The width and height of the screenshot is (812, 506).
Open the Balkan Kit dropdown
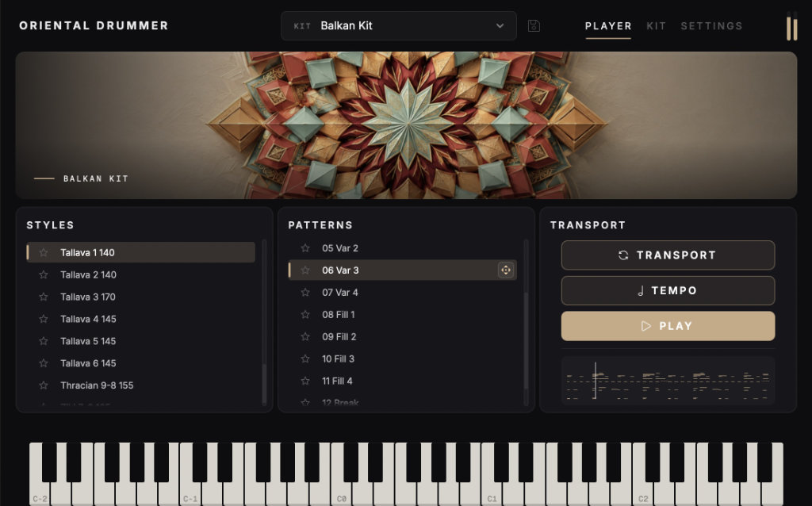[x=398, y=26]
